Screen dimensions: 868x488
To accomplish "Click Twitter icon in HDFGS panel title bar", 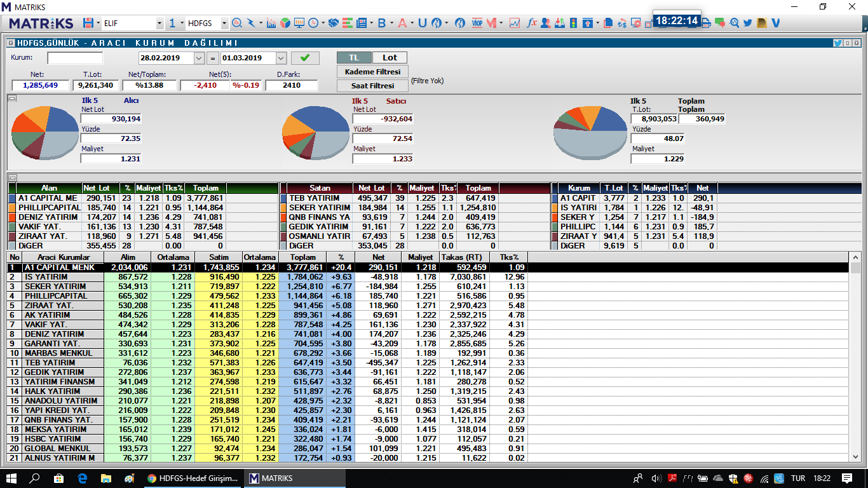I will click(838, 43).
